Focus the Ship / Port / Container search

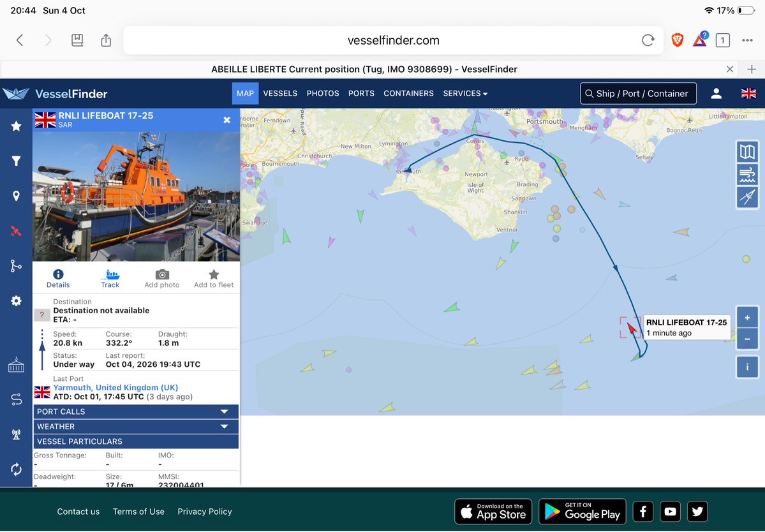[x=638, y=94]
